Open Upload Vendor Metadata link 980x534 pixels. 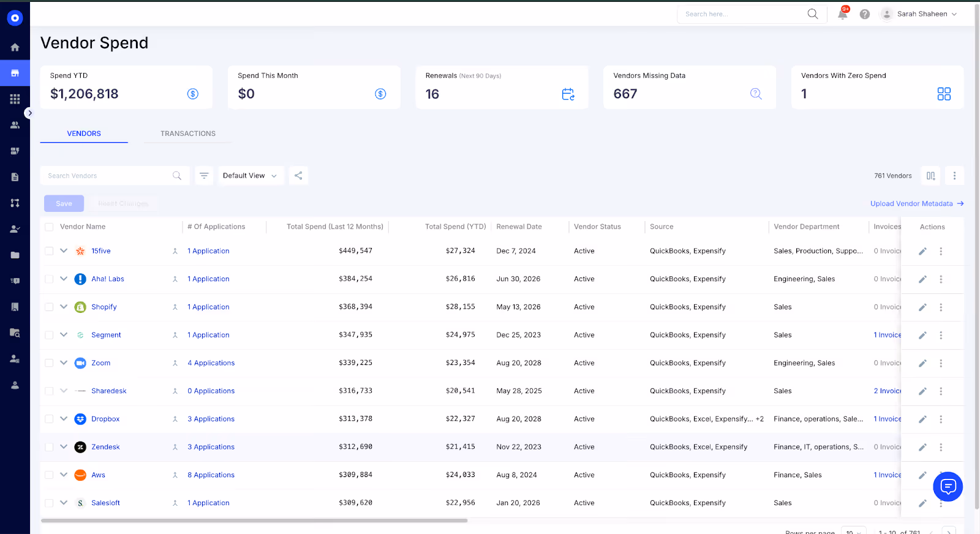[917, 204]
